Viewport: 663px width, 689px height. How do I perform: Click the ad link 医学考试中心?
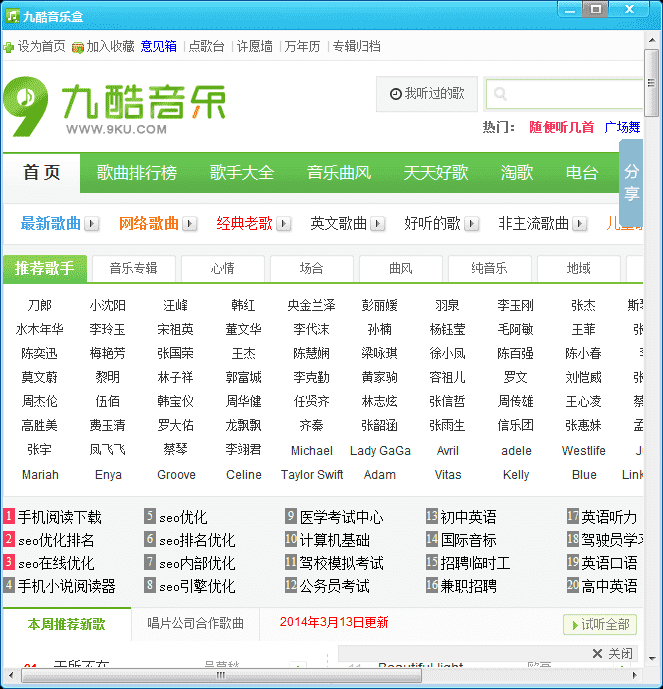tap(341, 518)
